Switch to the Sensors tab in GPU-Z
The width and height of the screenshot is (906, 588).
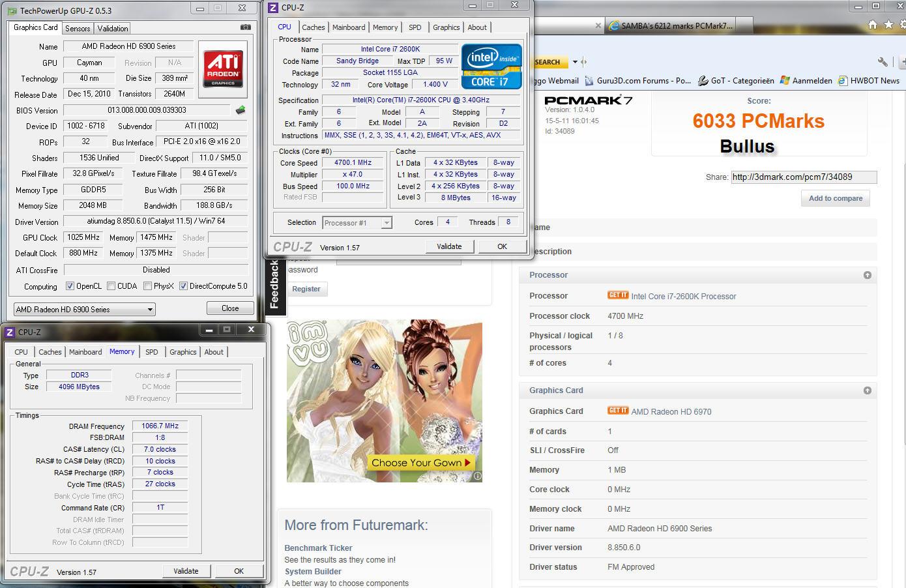pyautogui.click(x=78, y=28)
